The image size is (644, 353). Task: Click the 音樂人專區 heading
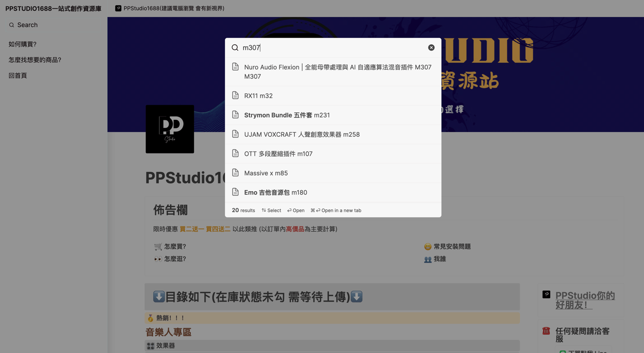[x=168, y=332]
